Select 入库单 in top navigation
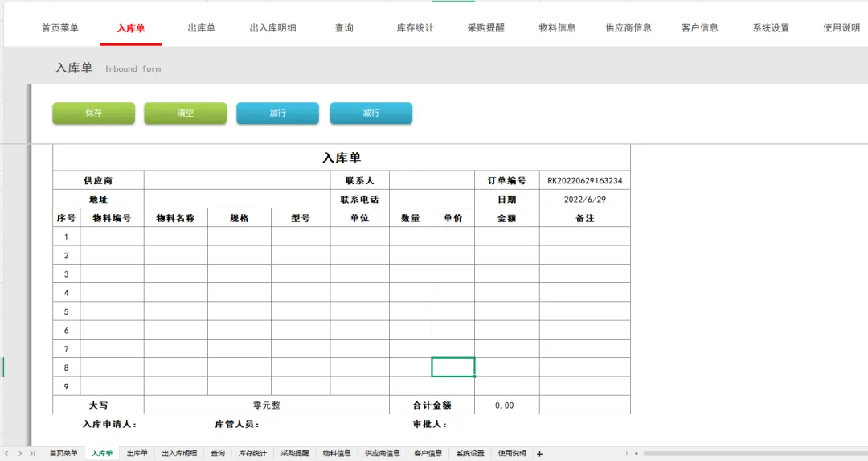 (131, 27)
